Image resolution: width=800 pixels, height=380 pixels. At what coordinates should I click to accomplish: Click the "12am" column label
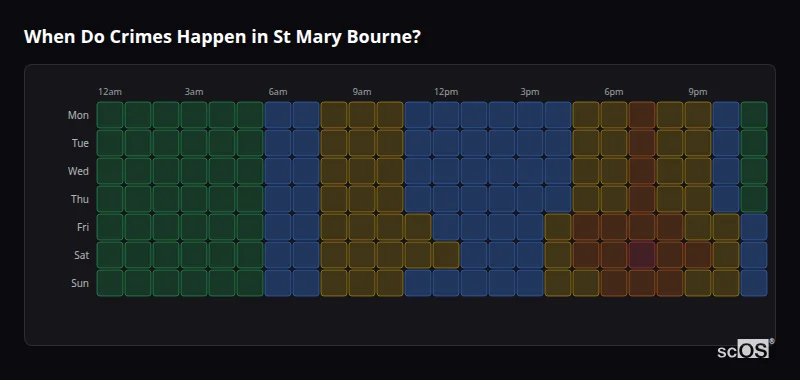pyautogui.click(x=110, y=92)
